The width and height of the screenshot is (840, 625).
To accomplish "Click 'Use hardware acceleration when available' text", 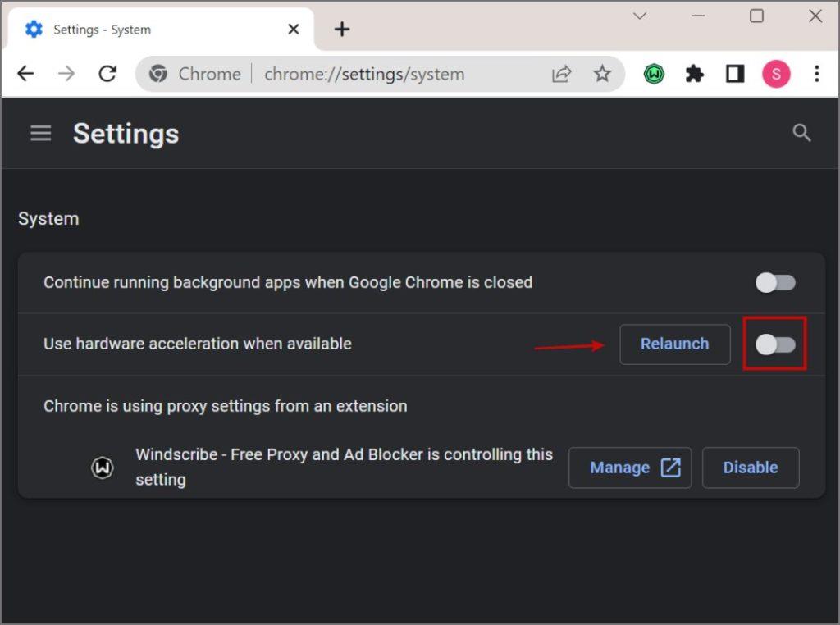I will (x=198, y=344).
